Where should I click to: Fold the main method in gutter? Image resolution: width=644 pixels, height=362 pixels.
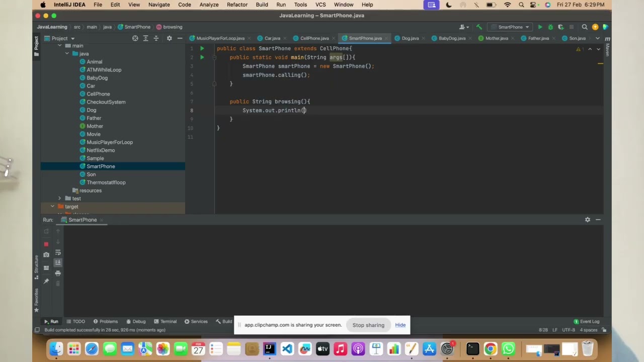pos(214,57)
